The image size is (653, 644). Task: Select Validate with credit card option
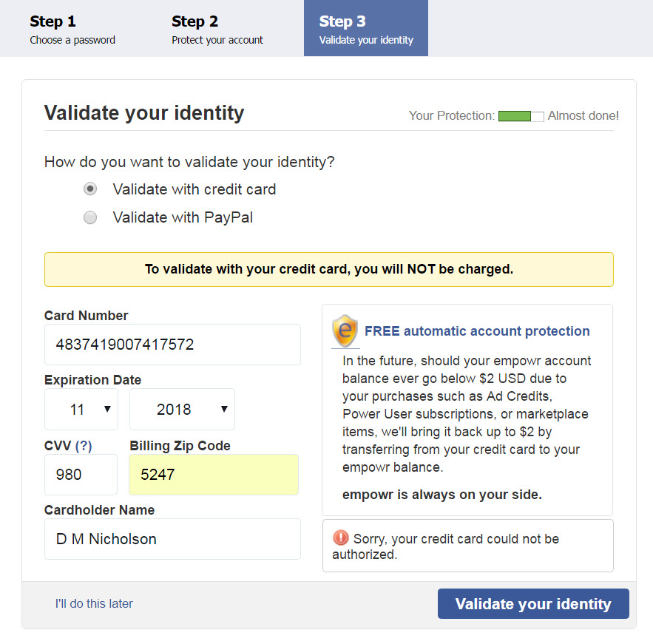(90, 189)
